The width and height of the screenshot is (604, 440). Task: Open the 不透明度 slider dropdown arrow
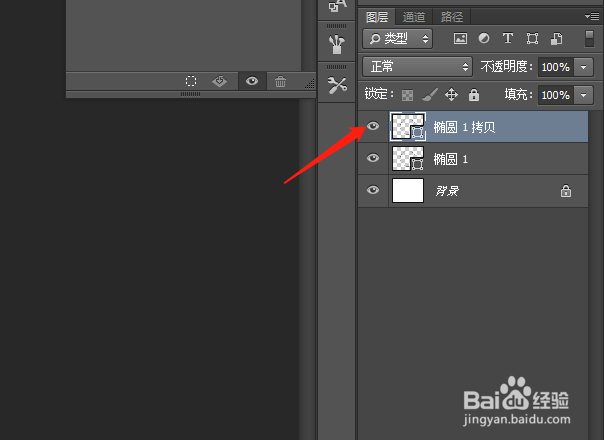click(x=584, y=67)
